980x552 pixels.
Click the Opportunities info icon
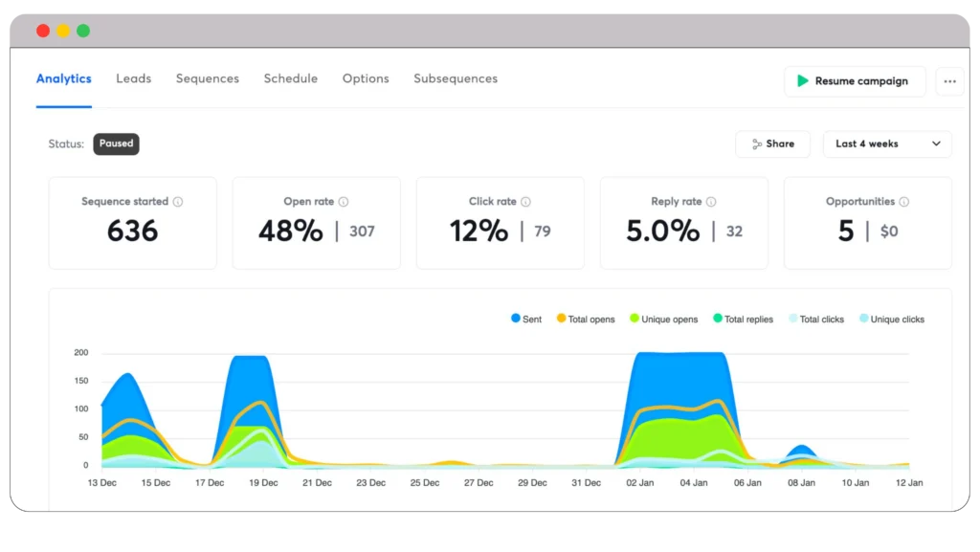[905, 201]
